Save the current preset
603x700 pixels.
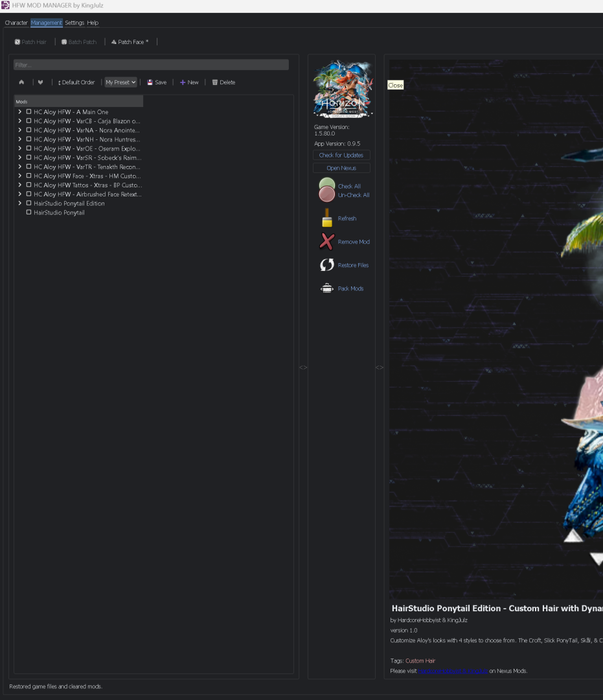(x=157, y=82)
